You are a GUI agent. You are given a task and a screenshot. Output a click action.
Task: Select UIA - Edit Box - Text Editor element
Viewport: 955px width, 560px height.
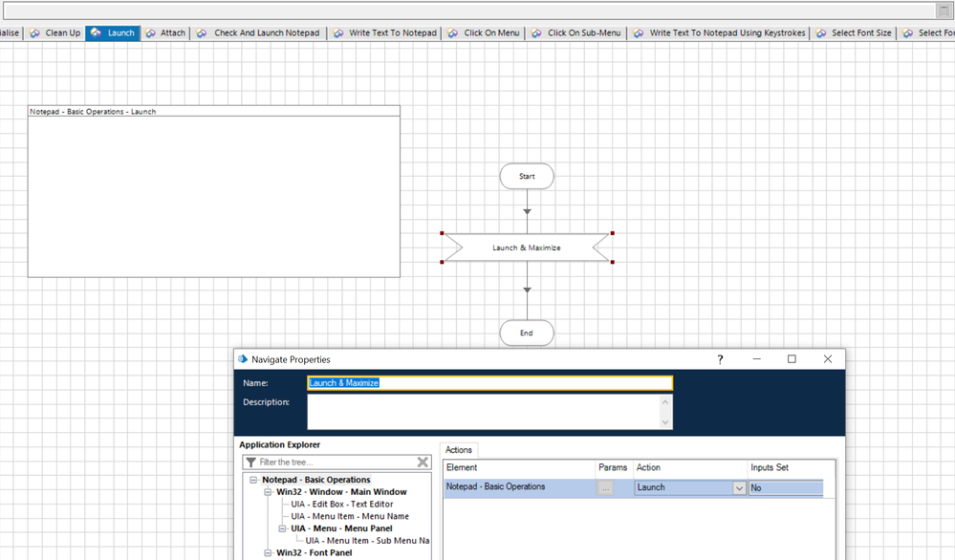(341, 504)
